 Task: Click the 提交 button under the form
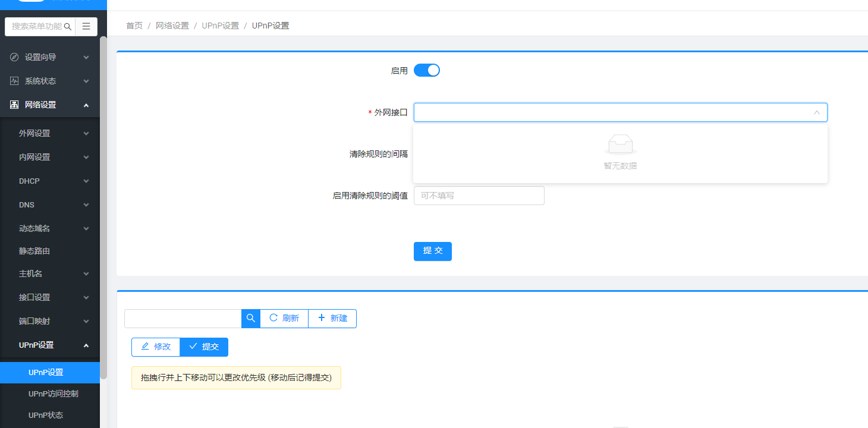coord(432,251)
